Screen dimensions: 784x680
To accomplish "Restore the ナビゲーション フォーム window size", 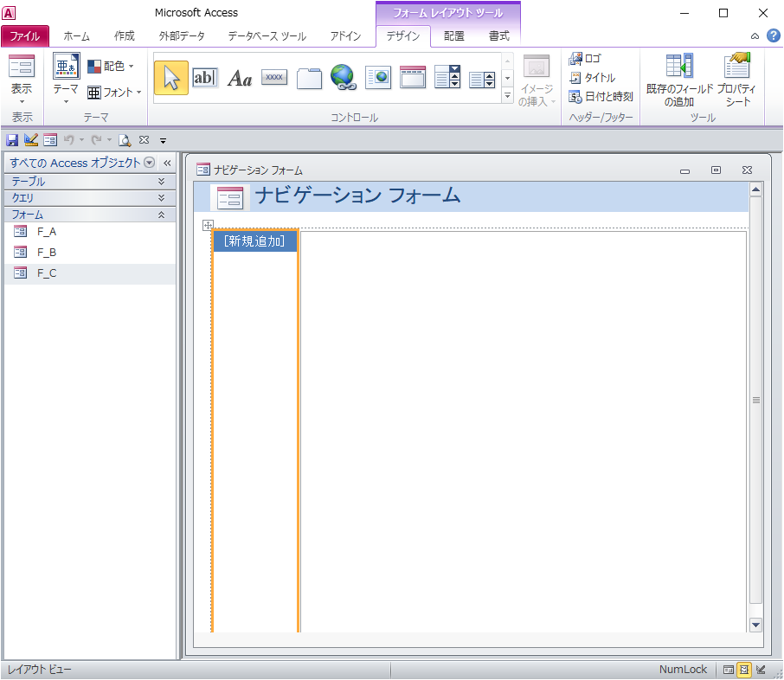I will pos(716,170).
